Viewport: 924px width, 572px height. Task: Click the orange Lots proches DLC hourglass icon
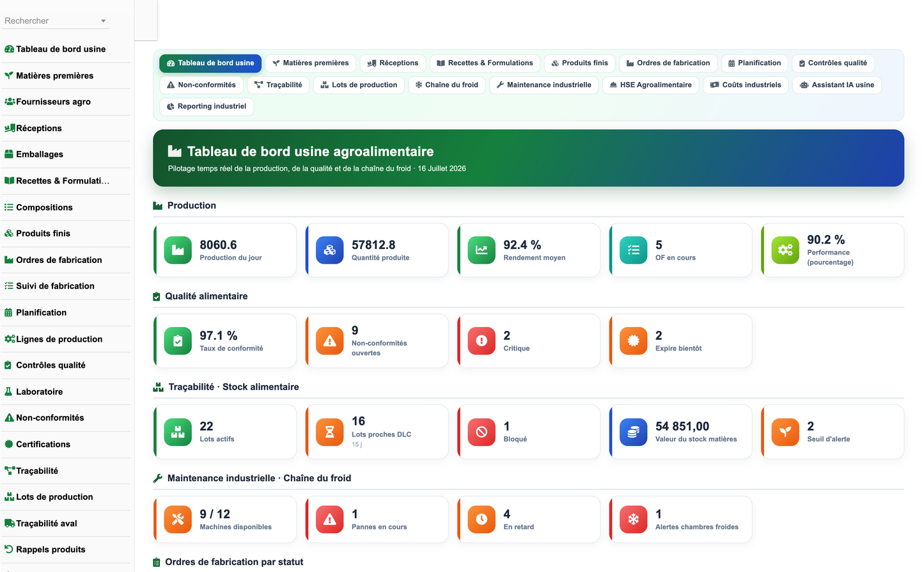click(x=330, y=432)
